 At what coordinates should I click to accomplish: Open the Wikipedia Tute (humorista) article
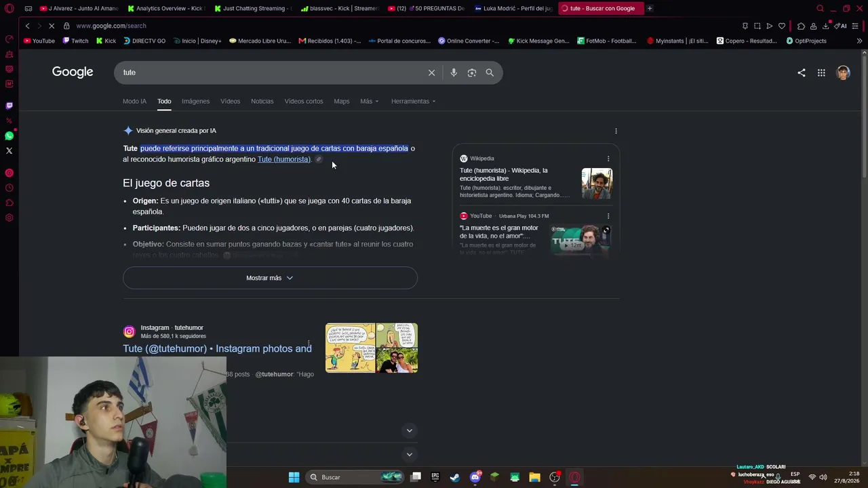point(504,174)
